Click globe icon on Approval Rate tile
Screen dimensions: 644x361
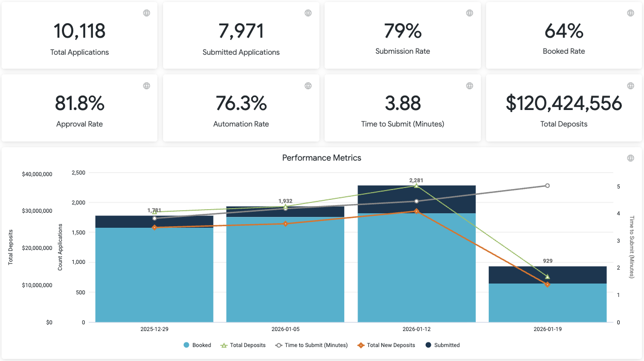point(147,86)
